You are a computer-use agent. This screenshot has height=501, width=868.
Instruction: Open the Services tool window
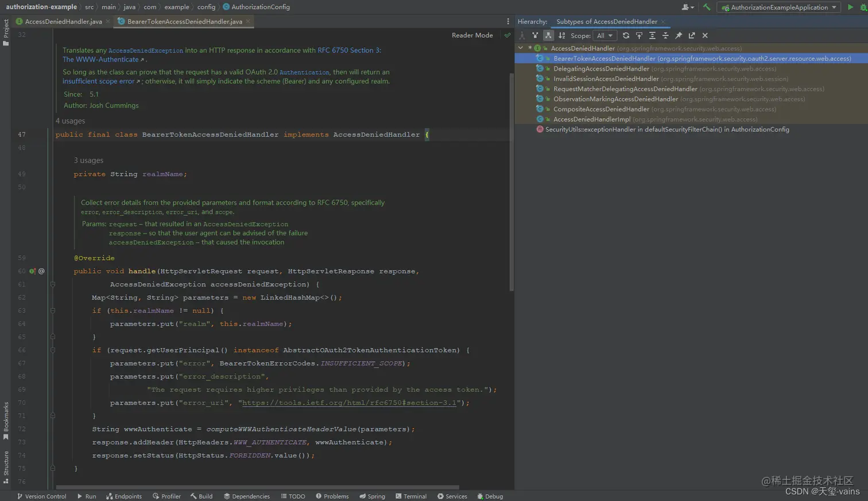[x=452, y=496]
